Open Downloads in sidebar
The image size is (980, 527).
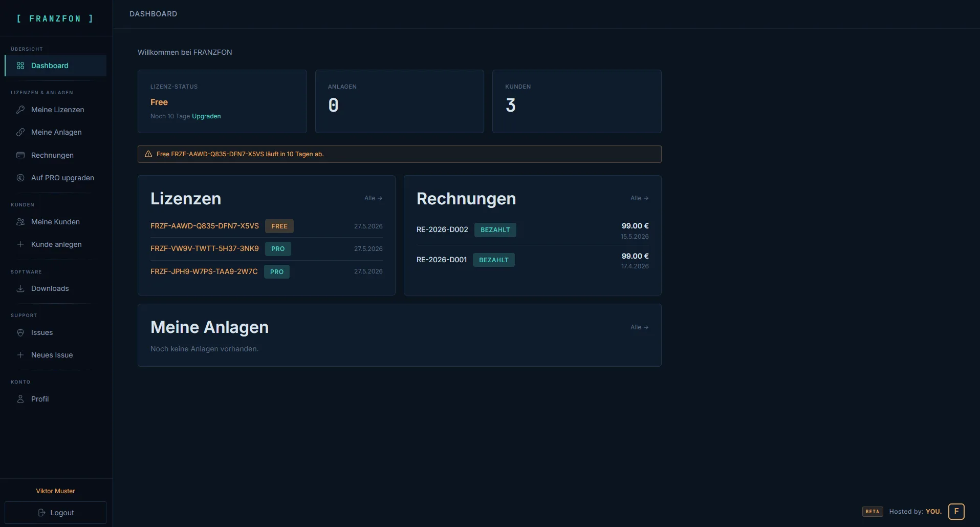[56, 288]
